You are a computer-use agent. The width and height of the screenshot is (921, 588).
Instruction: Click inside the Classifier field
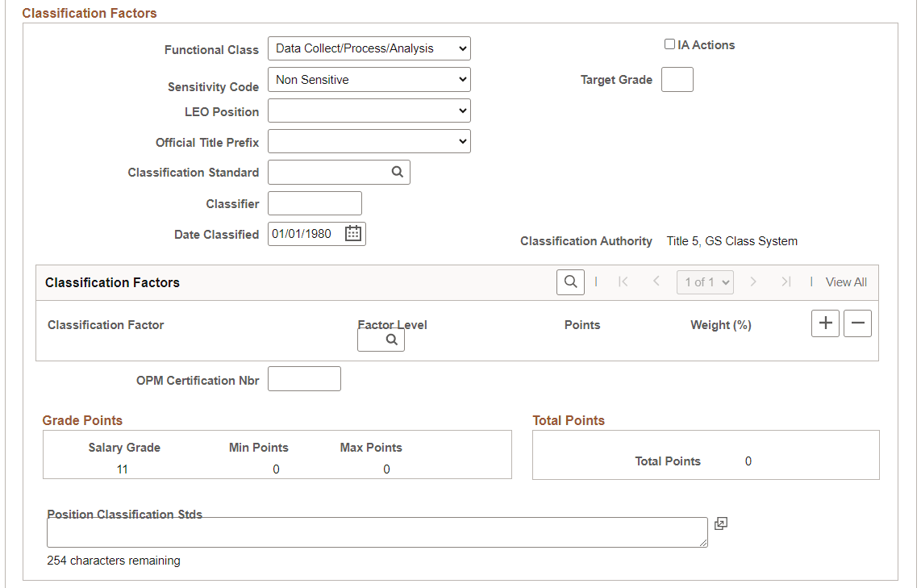(x=315, y=203)
